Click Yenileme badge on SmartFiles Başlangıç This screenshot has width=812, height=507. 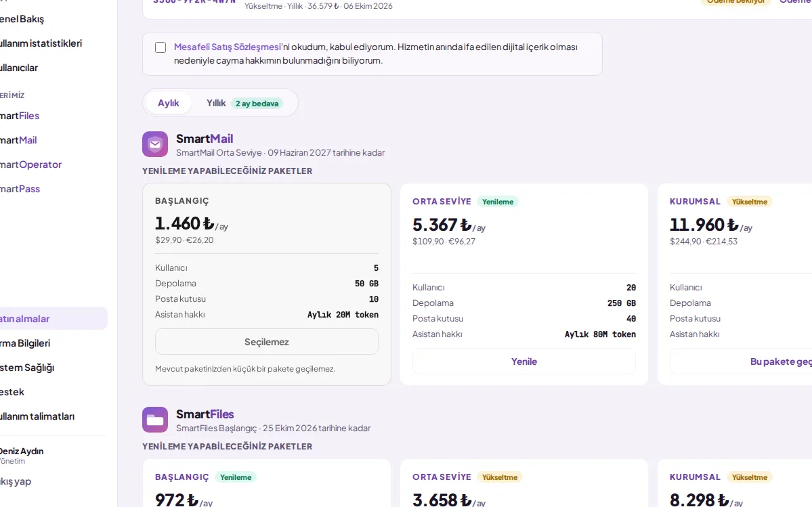(236, 477)
